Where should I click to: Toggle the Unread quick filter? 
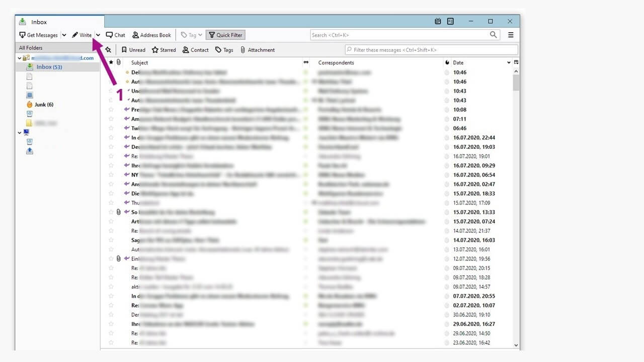pos(133,50)
